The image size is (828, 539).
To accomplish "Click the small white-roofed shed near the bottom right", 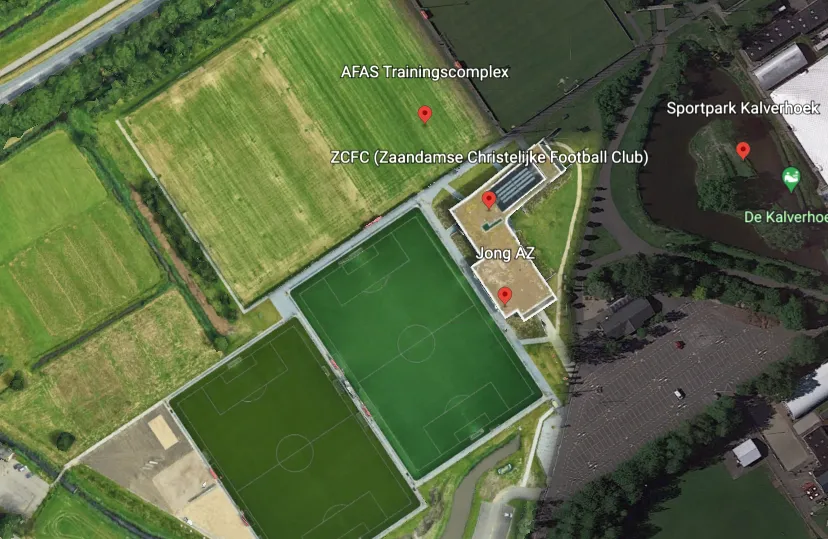I will pyautogui.click(x=747, y=452).
